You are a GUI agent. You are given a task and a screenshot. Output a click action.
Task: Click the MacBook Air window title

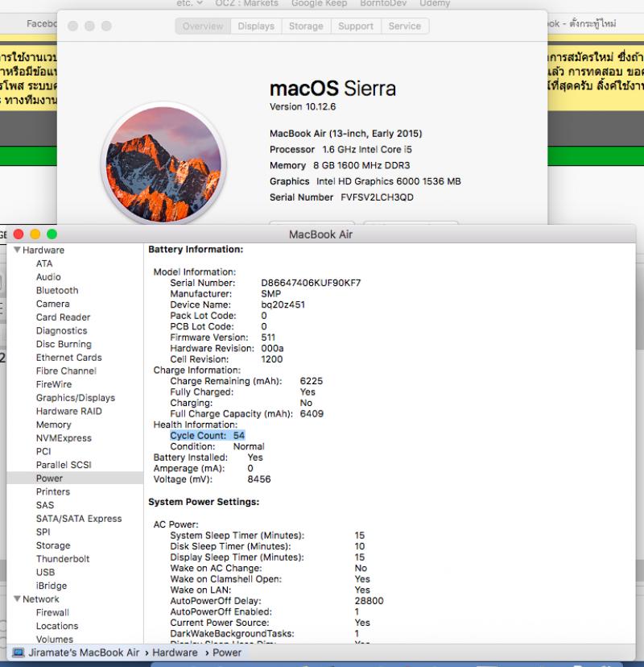pyautogui.click(x=321, y=234)
